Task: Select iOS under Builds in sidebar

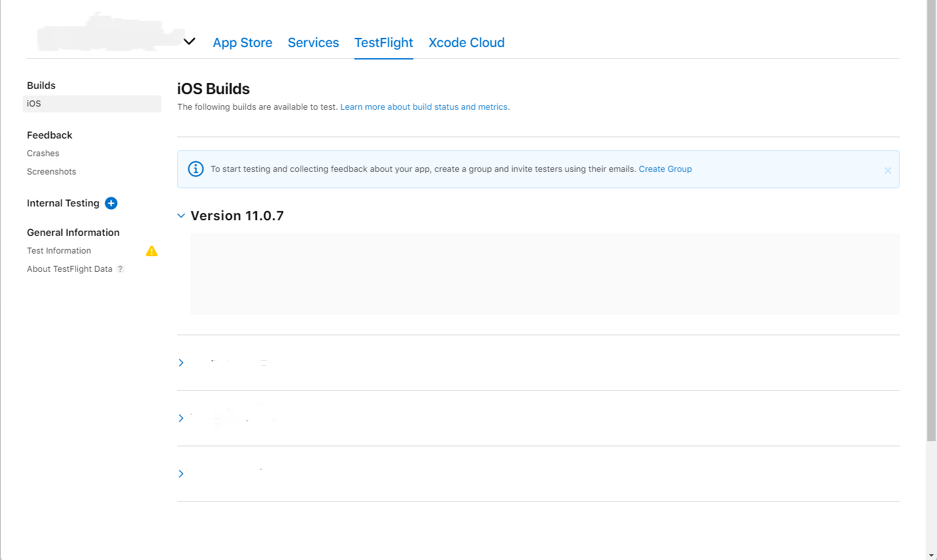Action: pyautogui.click(x=92, y=104)
